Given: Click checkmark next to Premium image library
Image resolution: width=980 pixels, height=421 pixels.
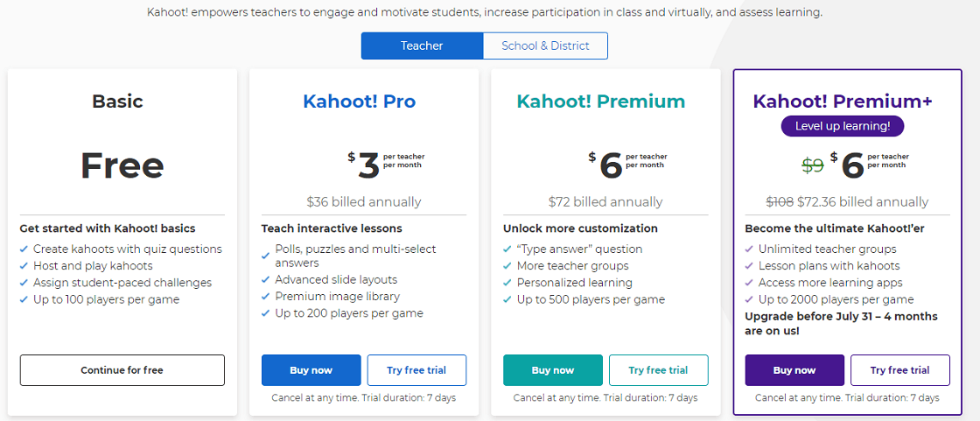Looking at the screenshot, I should tap(266, 297).
